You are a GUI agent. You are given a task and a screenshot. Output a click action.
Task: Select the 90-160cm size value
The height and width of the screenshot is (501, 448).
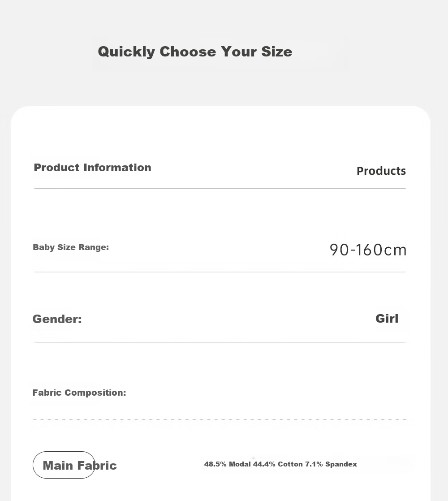coord(368,250)
